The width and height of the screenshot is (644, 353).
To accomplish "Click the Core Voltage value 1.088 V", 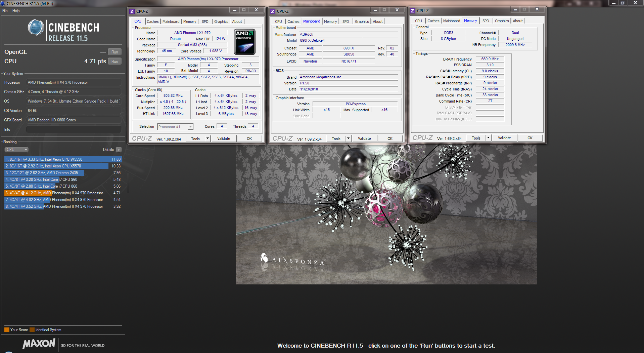I will tap(216, 51).
